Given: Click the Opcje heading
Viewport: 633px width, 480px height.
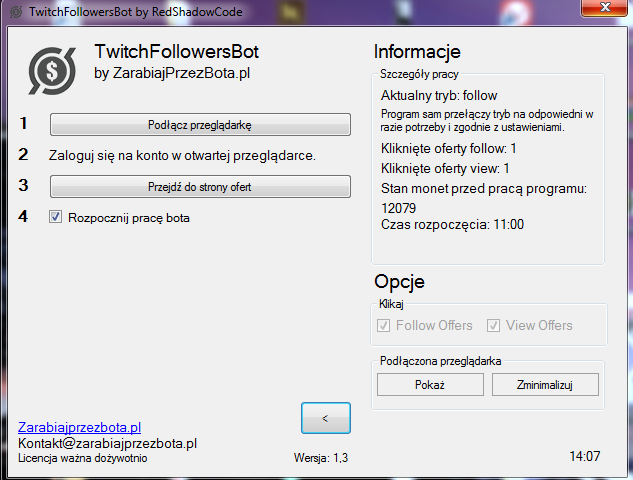Looking at the screenshot, I should tap(399, 282).
